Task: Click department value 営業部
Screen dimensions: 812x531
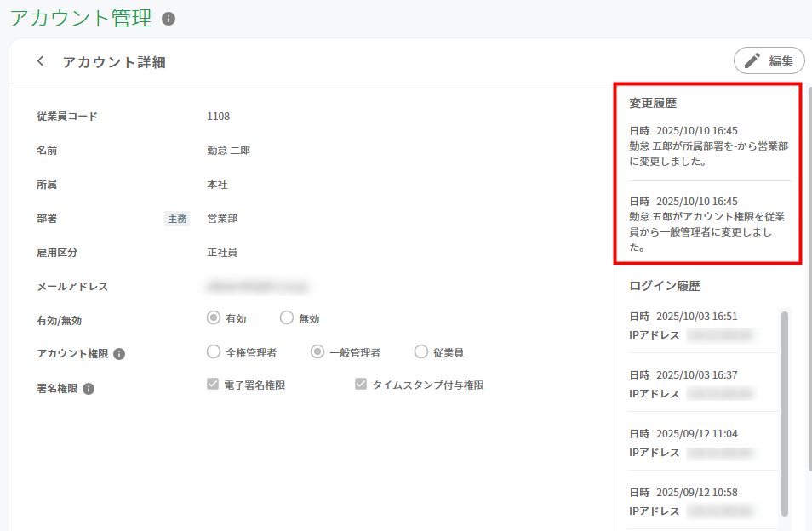Action: point(223,219)
